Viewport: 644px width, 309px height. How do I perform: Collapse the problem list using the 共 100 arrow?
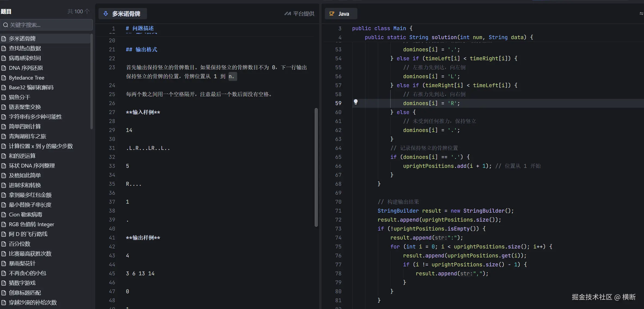(87, 11)
